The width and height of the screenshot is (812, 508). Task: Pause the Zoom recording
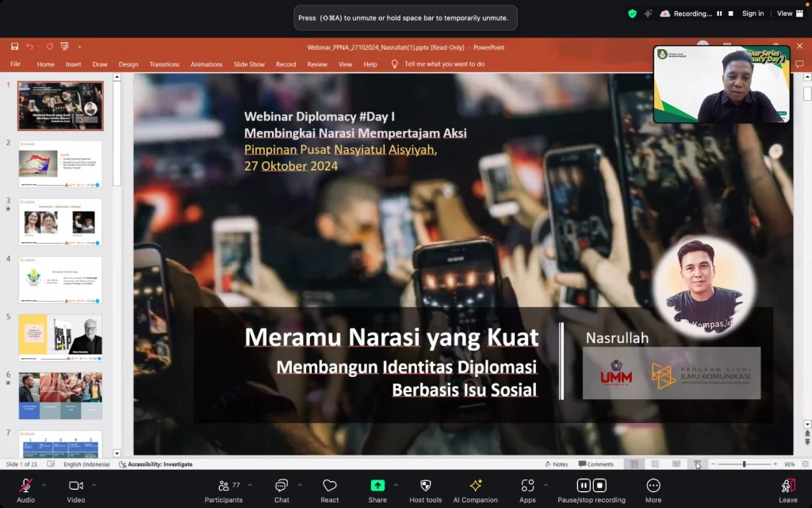[583, 484]
